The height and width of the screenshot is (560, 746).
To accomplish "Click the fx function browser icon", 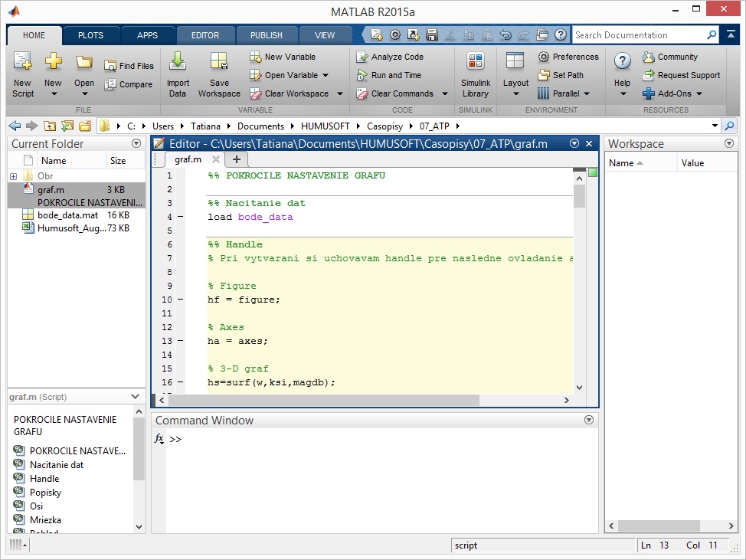I will coord(159,439).
